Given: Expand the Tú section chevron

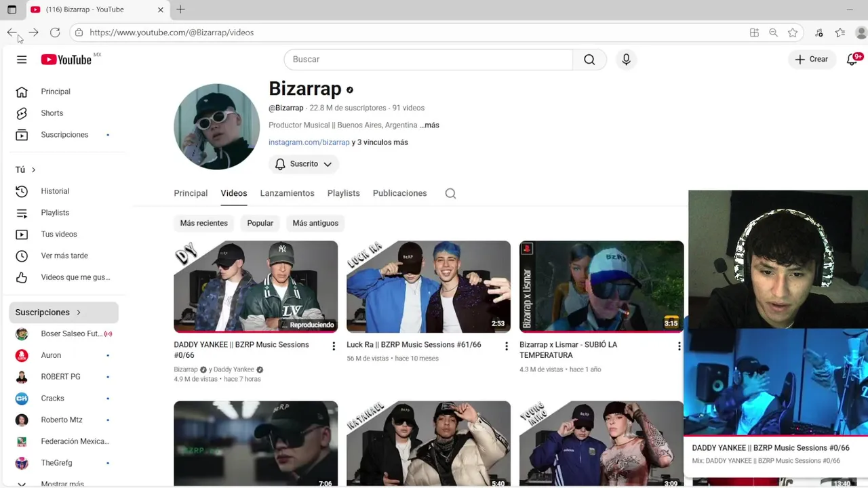Looking at the screenshot, I should point(33,170).
